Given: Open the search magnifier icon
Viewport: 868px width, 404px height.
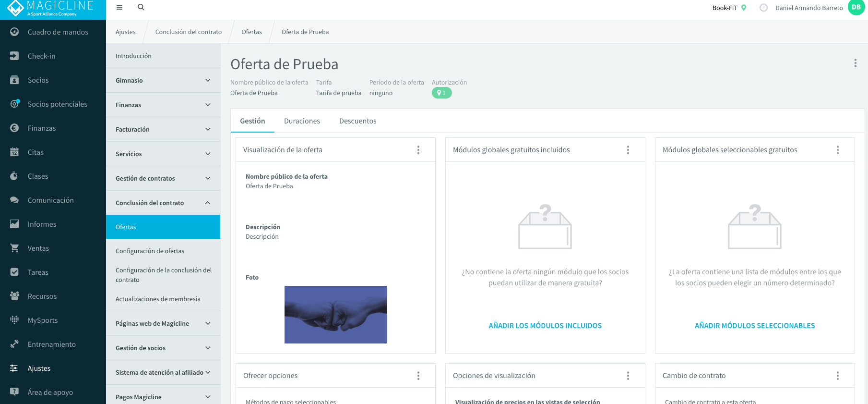Looking at the screenshot, I should (x=141, y=7).
